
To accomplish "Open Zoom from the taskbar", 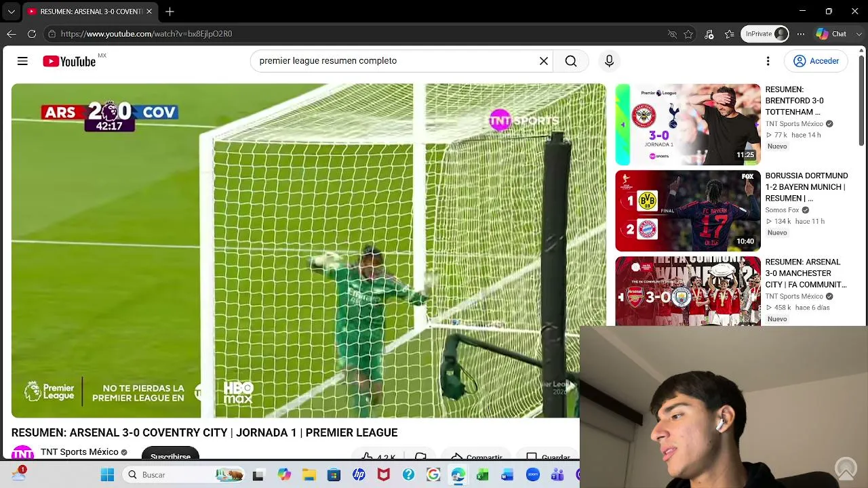I will [x=532, y=475].
